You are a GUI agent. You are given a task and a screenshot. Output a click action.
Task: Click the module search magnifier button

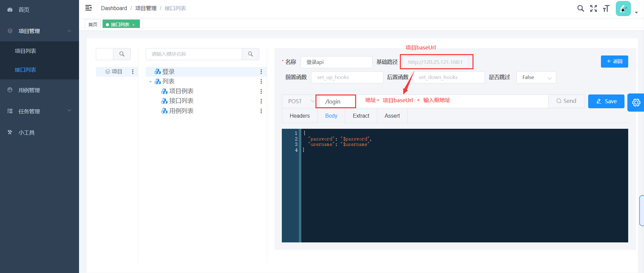coord(251,54)
